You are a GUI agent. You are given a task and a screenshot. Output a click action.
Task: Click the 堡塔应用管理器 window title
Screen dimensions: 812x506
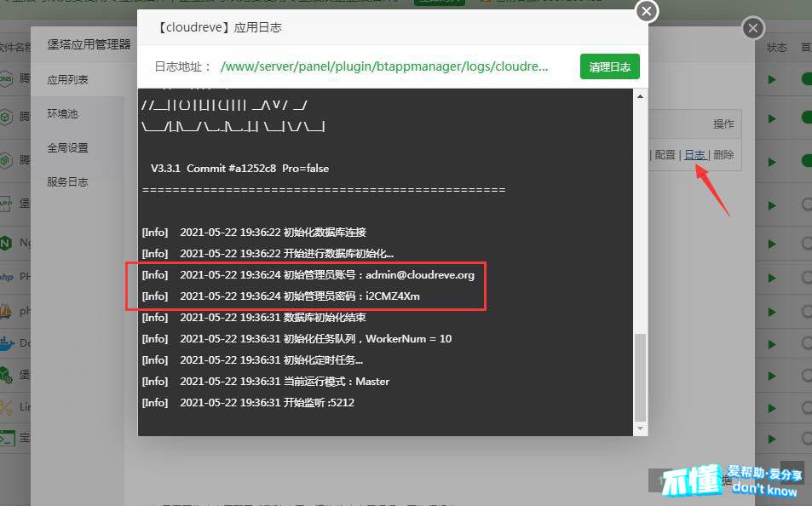(x=89, y=44)
